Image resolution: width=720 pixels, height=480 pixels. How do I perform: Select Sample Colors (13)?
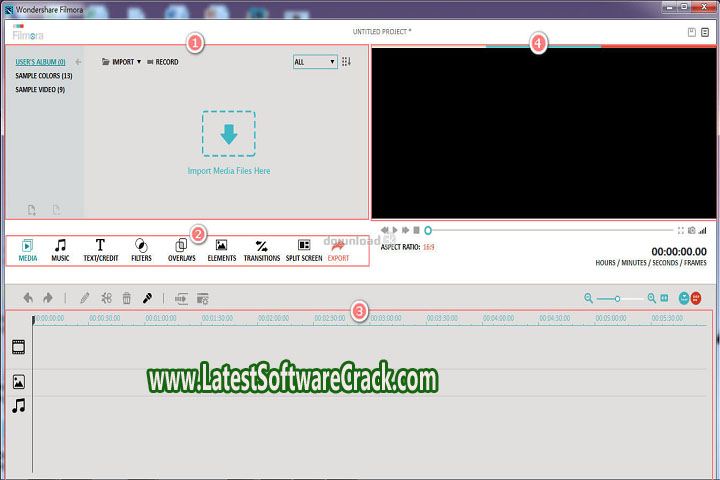point(44,75)
